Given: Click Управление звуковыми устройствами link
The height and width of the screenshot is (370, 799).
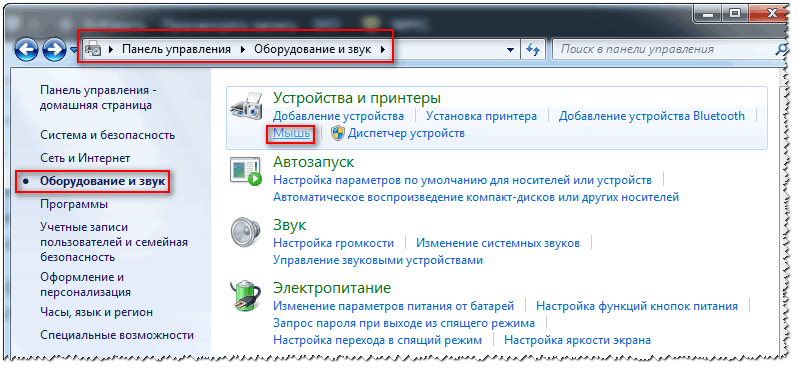Looking at the screenshot, I should (x=378, y=260).
